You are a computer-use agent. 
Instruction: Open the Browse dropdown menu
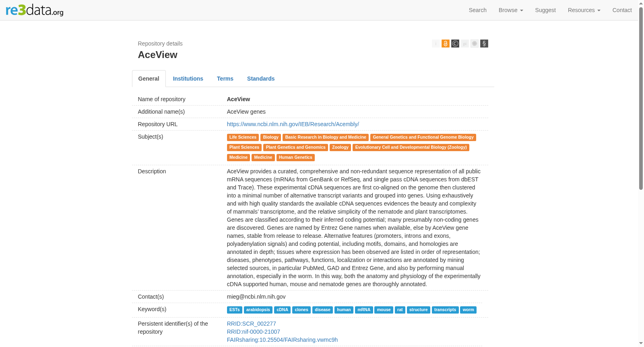point(511,10)
